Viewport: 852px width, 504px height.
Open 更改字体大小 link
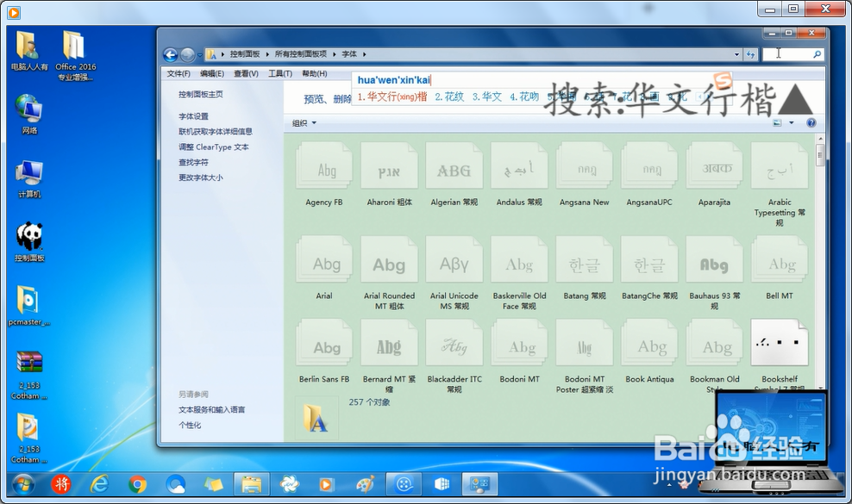click(x=201, y=177)
